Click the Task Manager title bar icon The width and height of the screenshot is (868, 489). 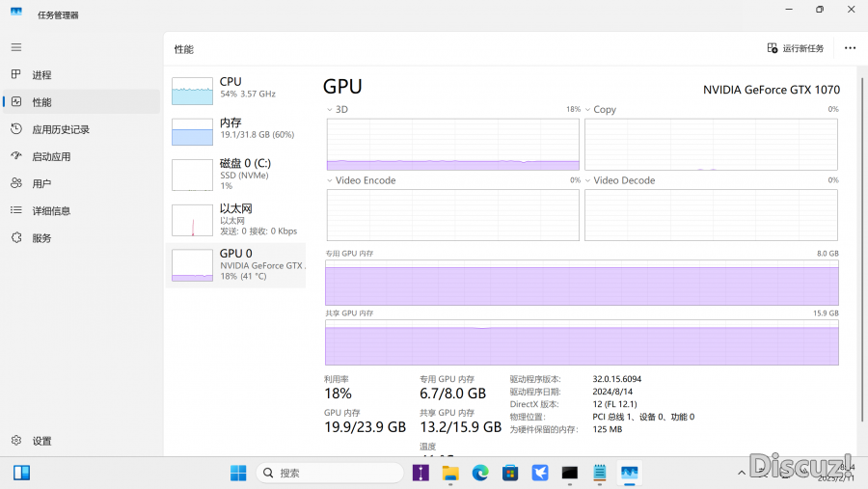click(16, 12)
